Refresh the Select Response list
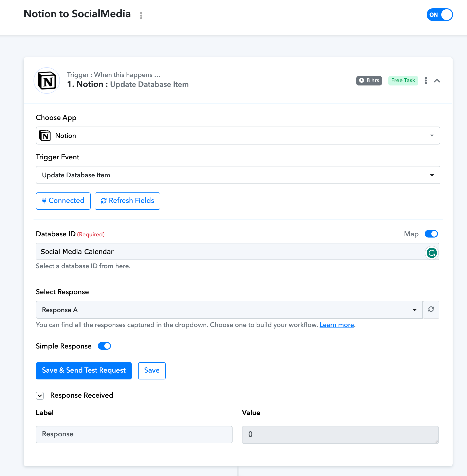 (431, 310)
